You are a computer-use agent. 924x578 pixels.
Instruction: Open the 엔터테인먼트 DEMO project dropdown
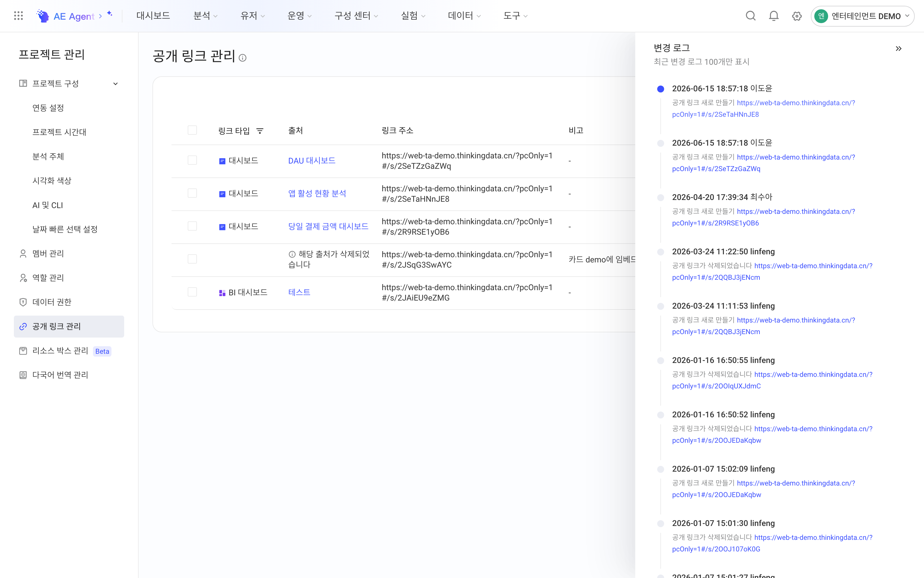point(862,16)
